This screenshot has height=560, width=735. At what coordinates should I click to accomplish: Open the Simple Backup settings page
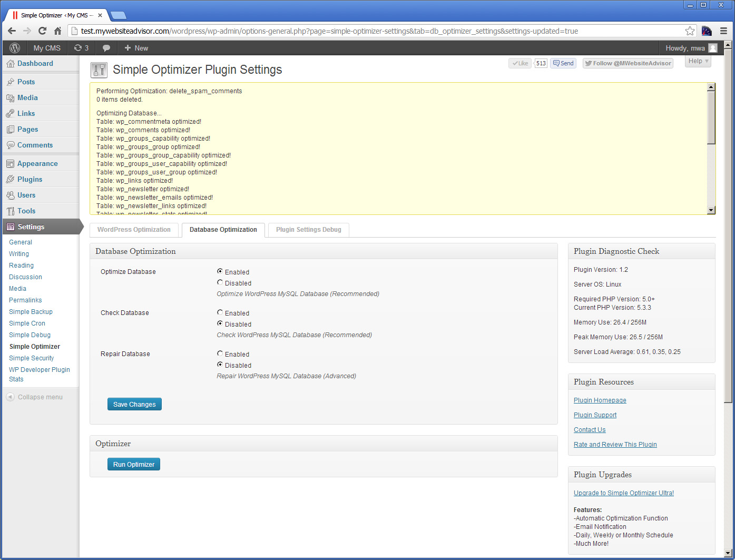click(31, 312)
